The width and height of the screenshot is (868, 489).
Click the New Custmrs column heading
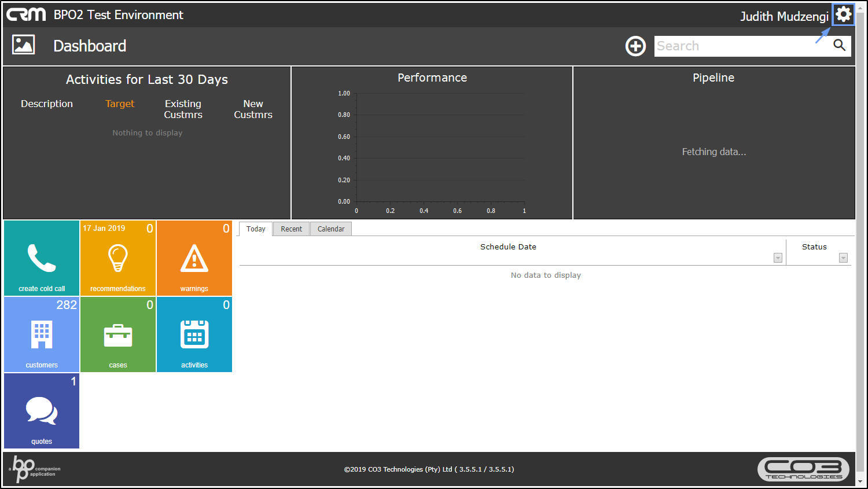tap(253, 109)
